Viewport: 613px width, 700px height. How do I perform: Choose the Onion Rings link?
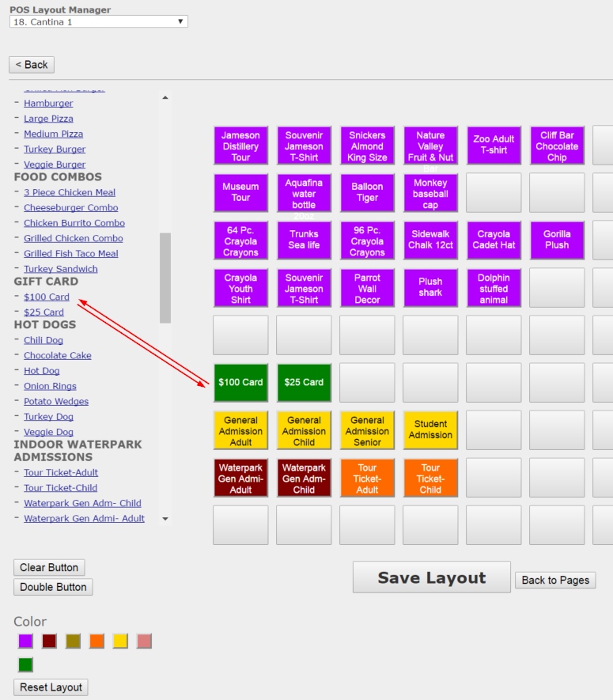50,386
